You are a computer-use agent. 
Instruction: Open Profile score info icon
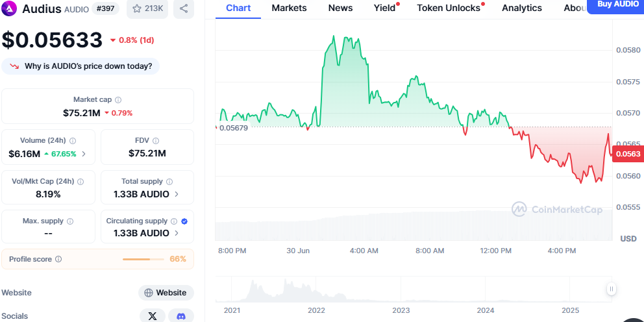coord(58,259)
